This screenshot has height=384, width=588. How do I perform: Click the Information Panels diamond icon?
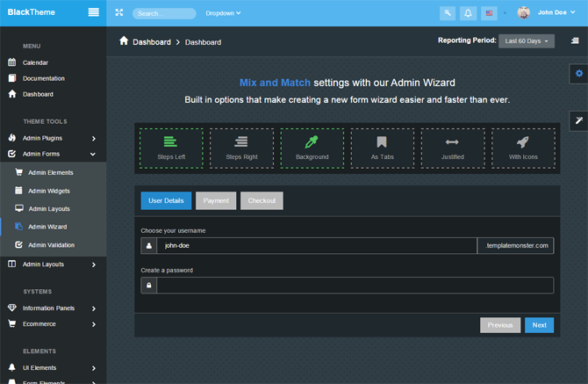pyautogui.click(x=12, y=308)
